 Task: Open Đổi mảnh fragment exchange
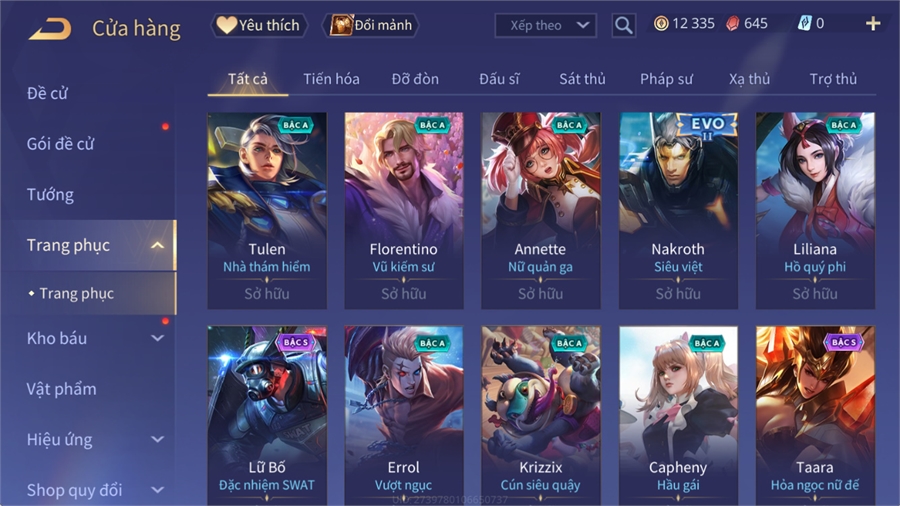371,25
